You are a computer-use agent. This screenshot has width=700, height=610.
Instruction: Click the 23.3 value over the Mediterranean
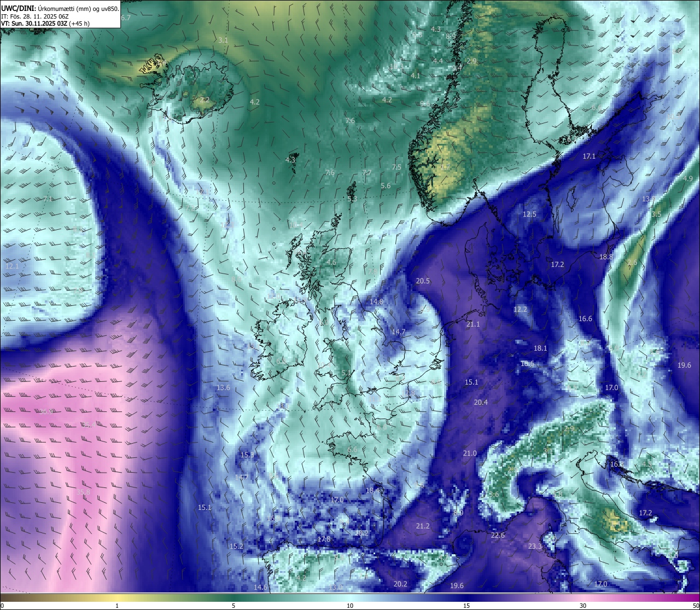point(535,547)
